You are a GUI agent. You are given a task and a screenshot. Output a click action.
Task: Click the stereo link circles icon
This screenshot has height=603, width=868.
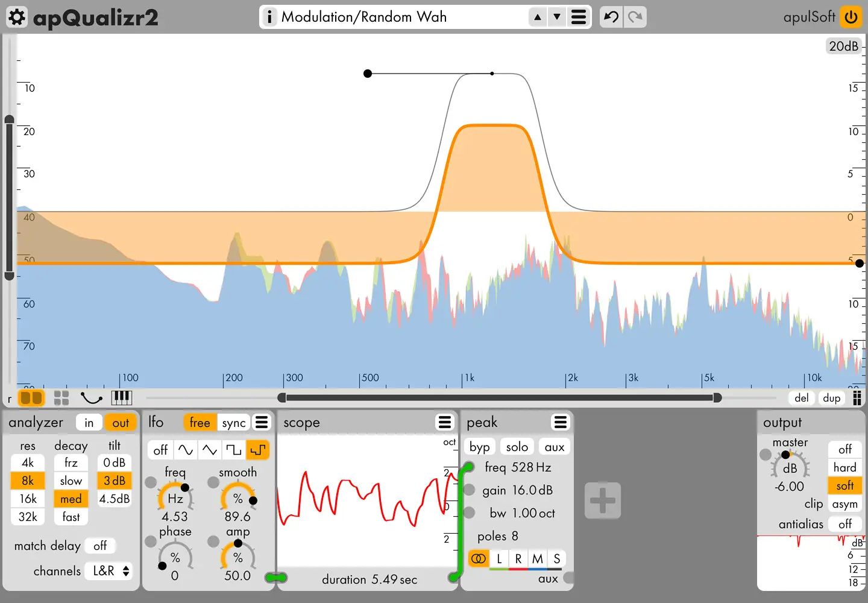[x=479, y=559]
